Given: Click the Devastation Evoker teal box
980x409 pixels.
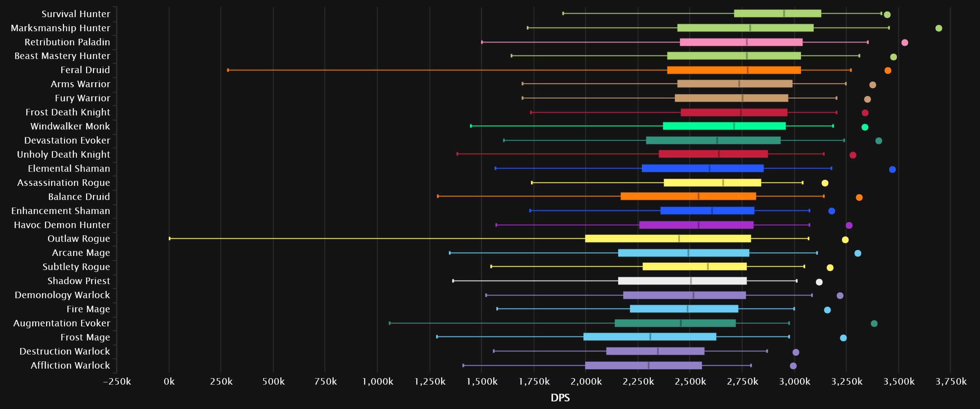Looking at the screenshot, I should coord(713,140).
